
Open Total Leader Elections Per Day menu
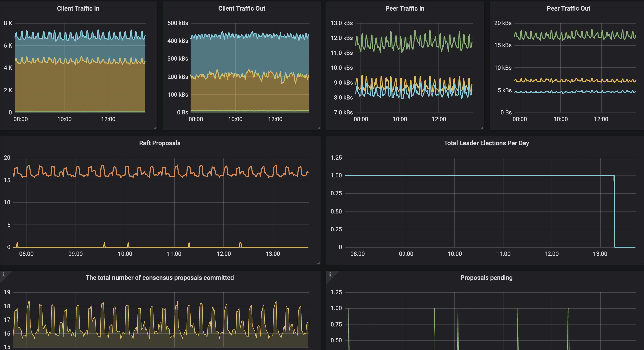pyautogui.click(x=486, y=143)
